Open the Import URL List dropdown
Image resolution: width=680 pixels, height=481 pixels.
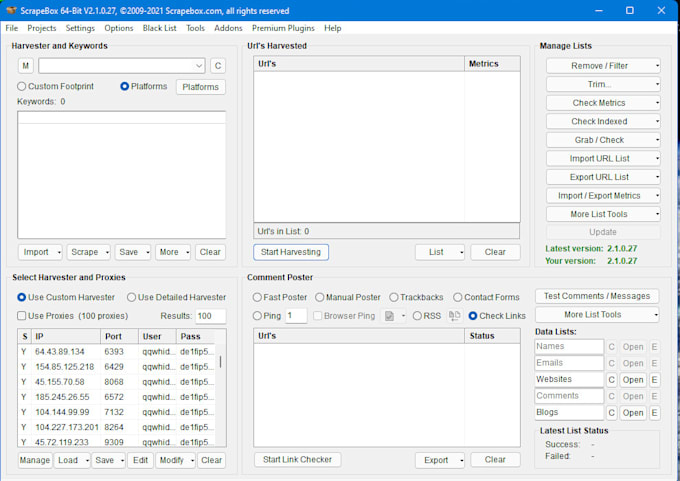657,159
